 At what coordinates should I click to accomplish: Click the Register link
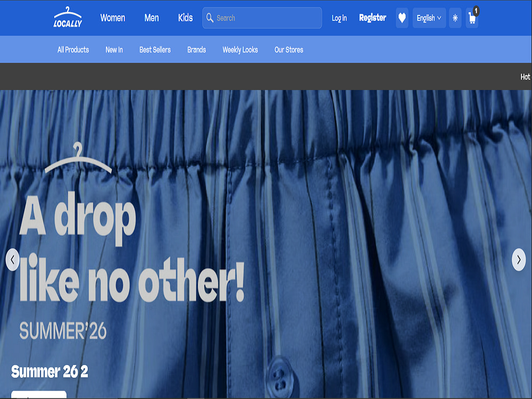tap(372, 18)
